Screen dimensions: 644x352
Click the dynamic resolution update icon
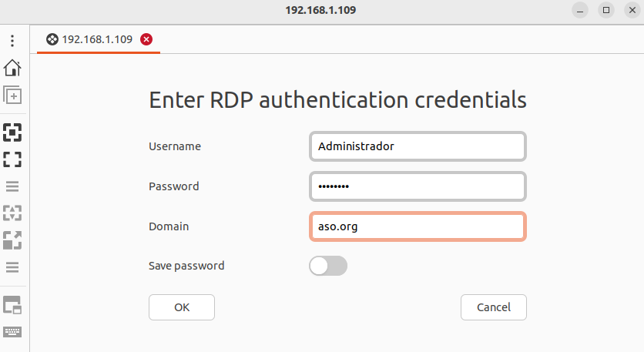(x=12, y=213)
